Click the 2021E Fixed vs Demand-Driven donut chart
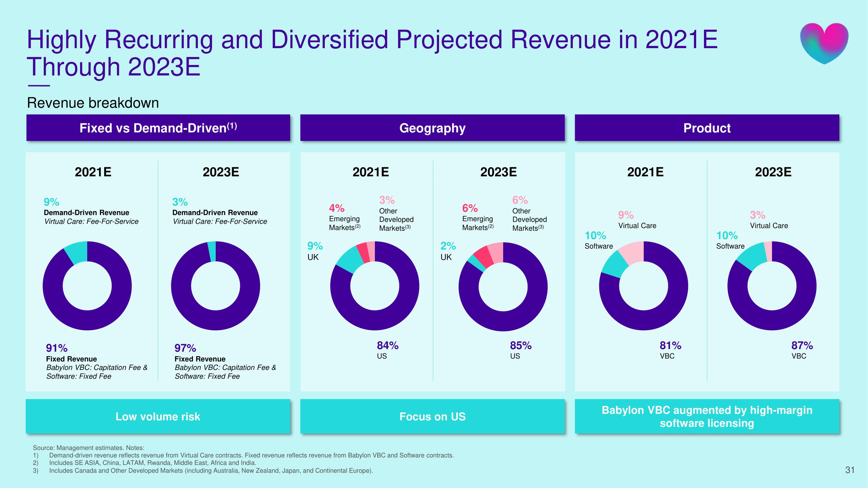Screen dimensions: 868x488 click(x=87, y=286)
